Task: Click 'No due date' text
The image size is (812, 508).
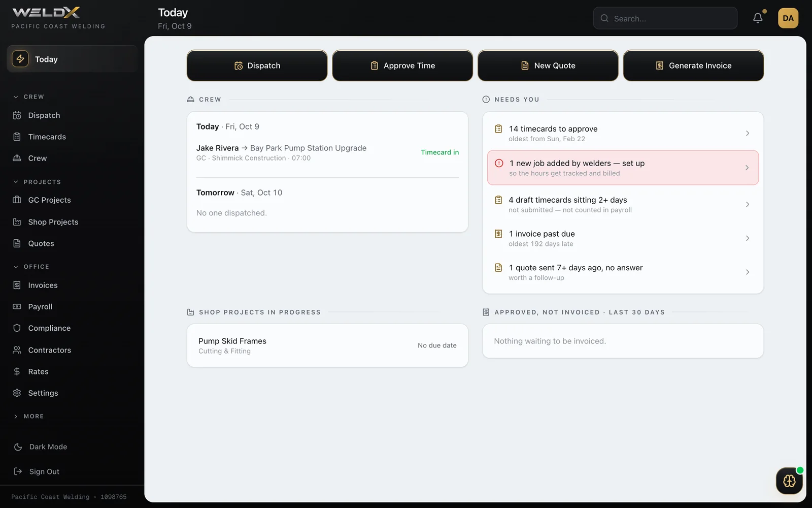Action: tap(437, 345)
